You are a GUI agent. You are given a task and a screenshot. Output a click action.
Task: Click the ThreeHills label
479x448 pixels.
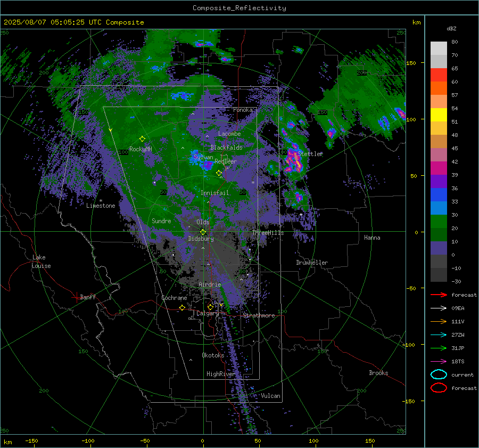click(268, 233)
